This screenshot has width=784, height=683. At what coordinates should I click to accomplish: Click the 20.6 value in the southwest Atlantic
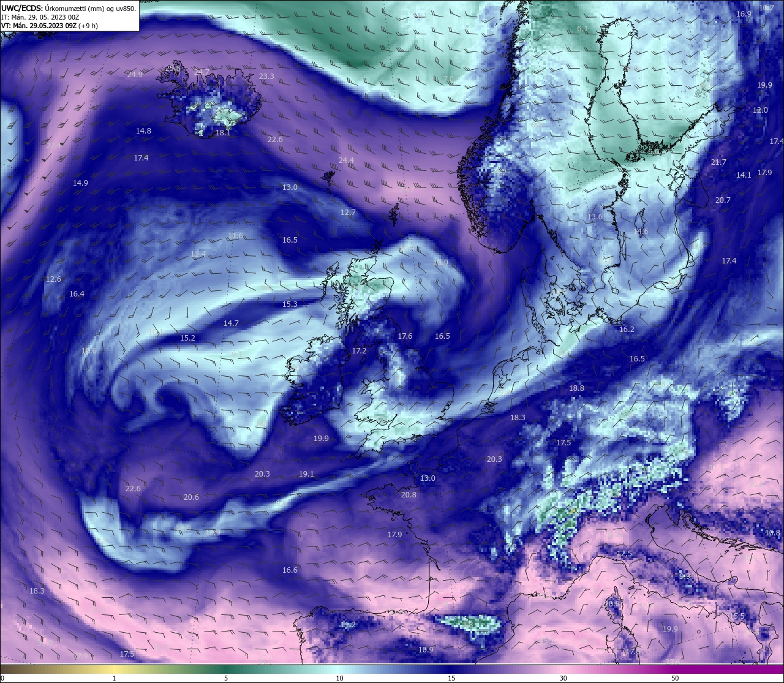point(191,497)
